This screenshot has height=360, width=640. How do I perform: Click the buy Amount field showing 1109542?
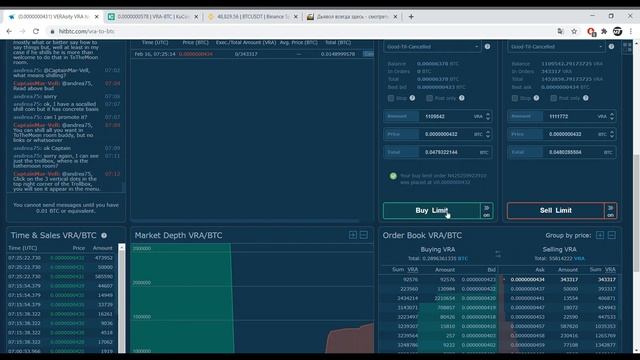click(437, 116)
